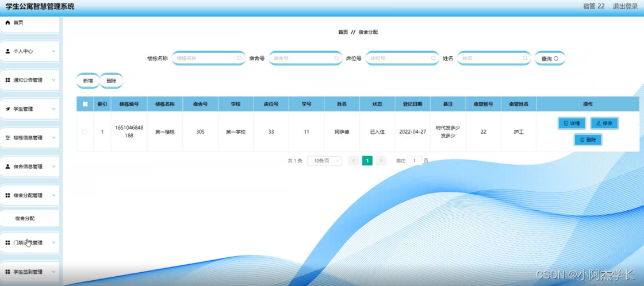
Task: Select the 宿舍分配 submenu item
Action: click(30, 218)
